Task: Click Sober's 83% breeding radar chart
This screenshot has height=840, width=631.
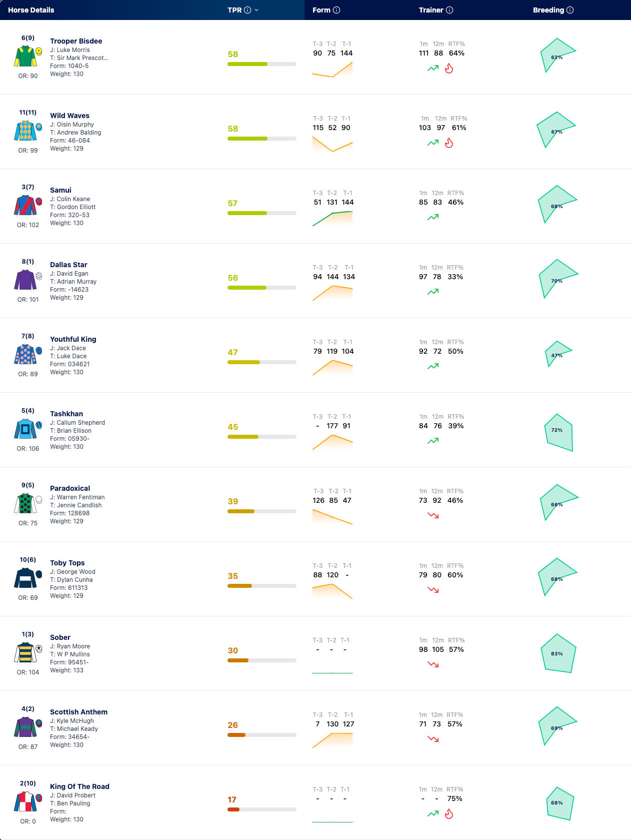Action: tap(558, 653)
